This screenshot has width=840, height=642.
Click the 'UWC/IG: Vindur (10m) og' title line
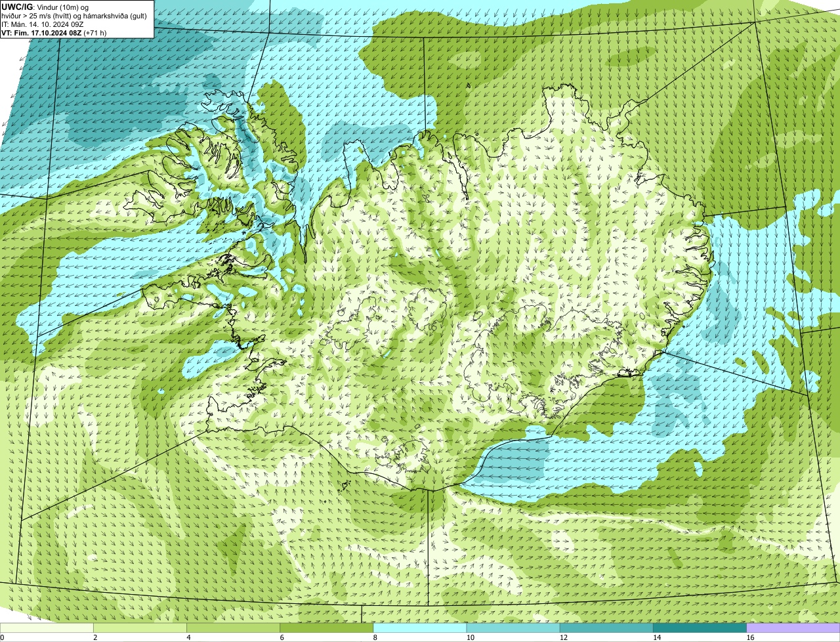[x=45, y=7]
